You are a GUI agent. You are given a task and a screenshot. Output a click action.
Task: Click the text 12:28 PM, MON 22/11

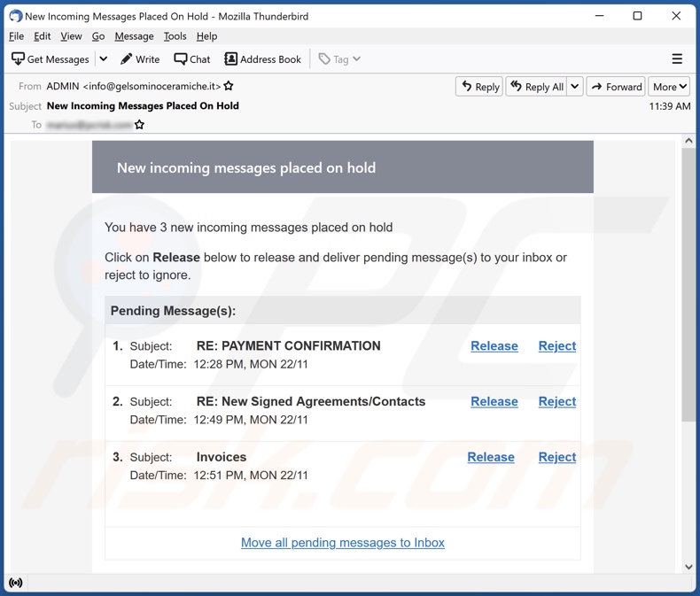pos(251,364)
